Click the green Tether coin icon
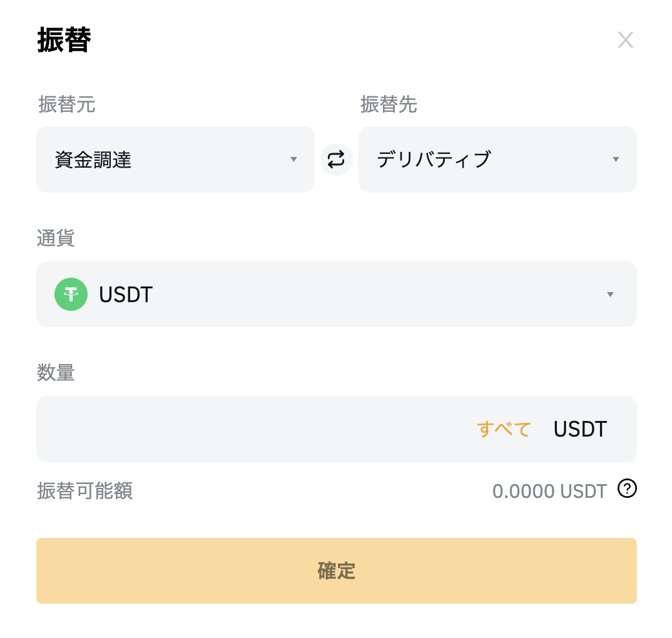The height and width of the screenshot is (638, 672). 71,295
